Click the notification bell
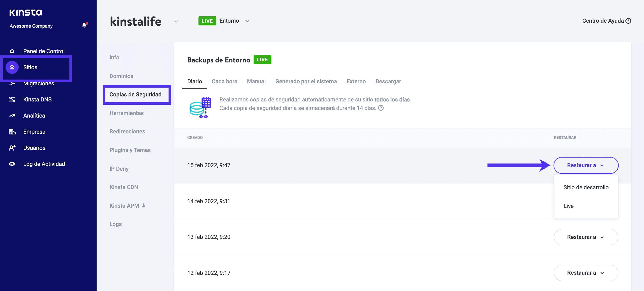This screenshot has height=291, width=644. tap(84, 25)
